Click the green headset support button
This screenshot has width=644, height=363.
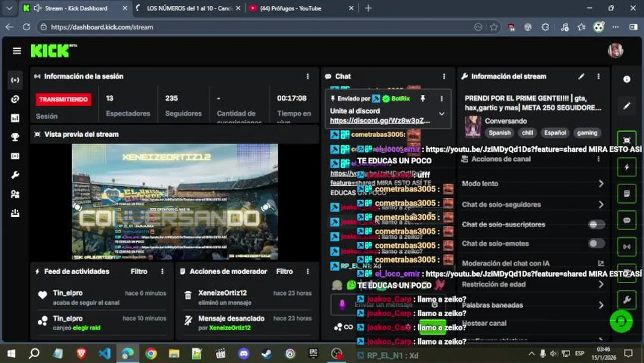pos(621,321)
